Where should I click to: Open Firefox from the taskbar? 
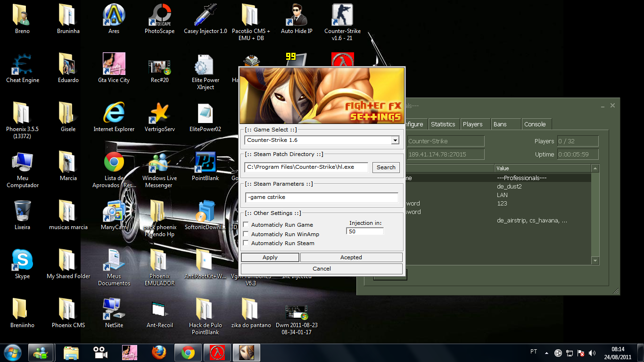point(159,353)
